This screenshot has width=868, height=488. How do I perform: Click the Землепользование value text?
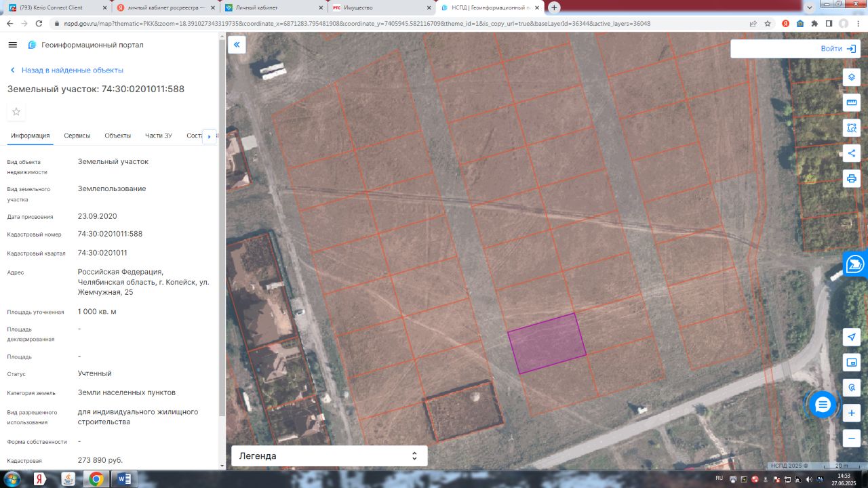(x=112, y=188)
